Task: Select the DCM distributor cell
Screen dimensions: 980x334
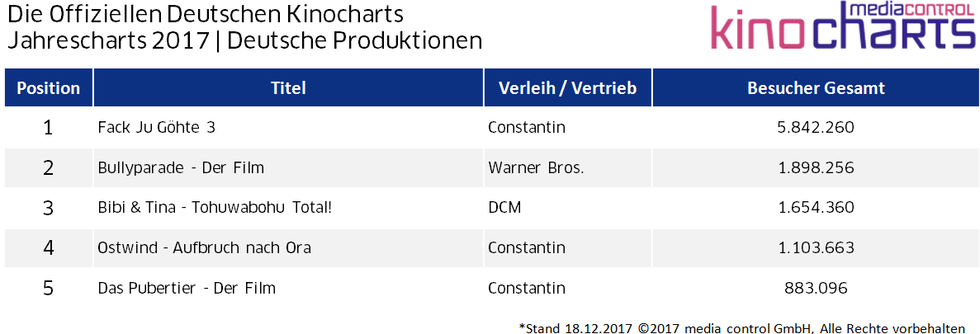Action: (x=504, y=208)
